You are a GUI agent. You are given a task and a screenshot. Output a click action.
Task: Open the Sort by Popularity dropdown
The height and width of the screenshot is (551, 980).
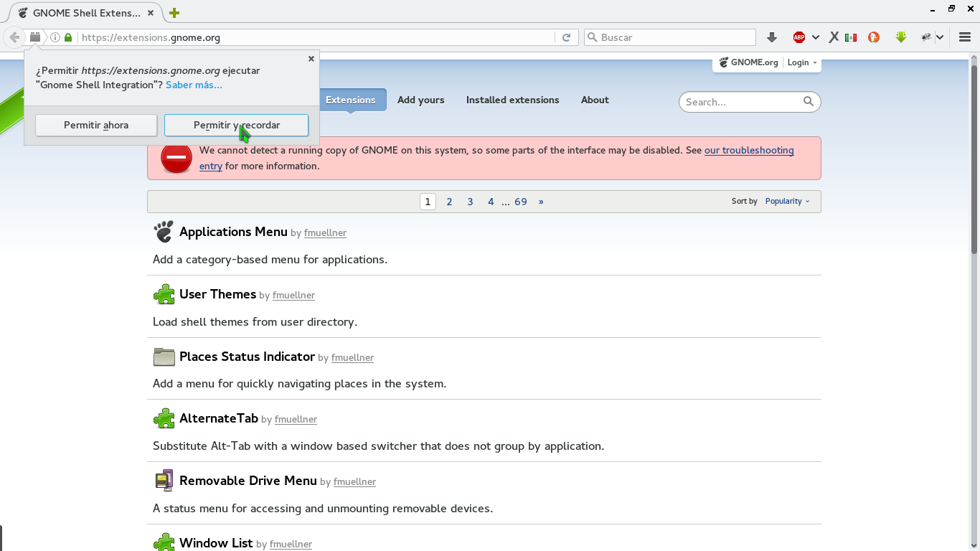[x=787, y=202]
